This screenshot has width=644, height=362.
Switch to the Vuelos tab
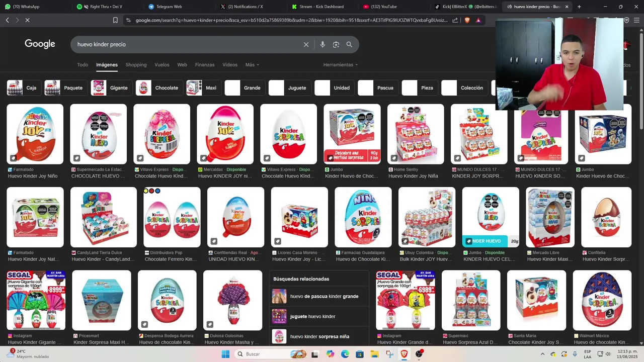click(x=162, y=65)
